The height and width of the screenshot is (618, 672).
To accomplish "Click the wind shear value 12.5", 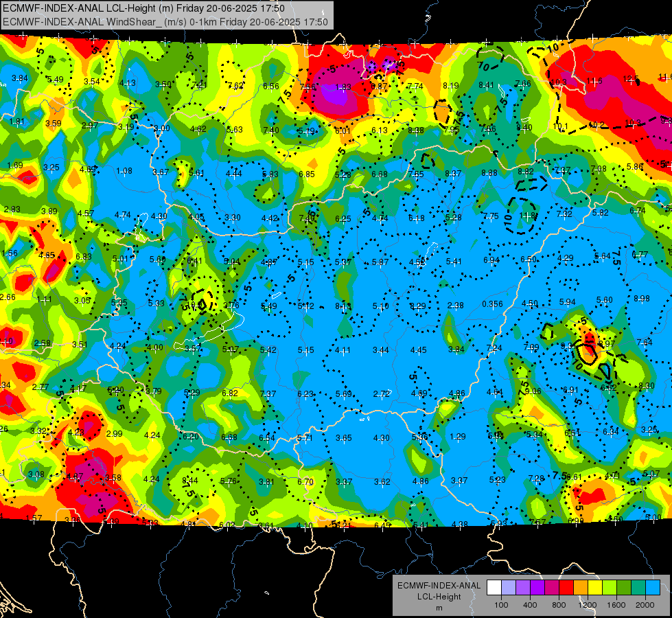I will click(630, 79).
